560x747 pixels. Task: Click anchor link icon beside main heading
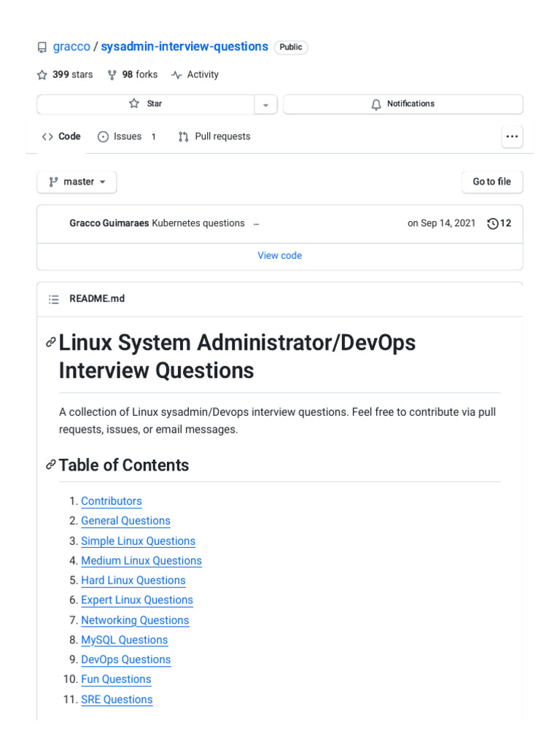click(51, 342)
